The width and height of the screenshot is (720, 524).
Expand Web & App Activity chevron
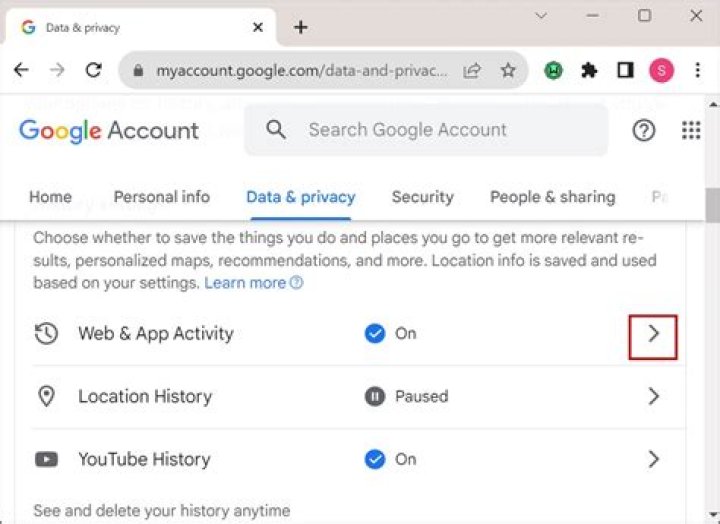(x=653, y=334)
